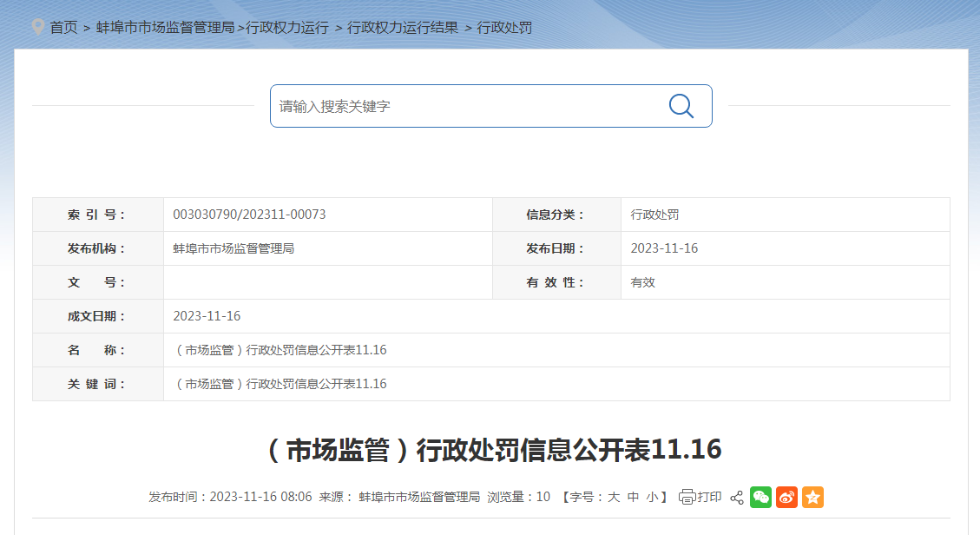Open 行政权力运行结果 breadcrumb link
This screenshot has height=535, width=980.
coord(403,28)
